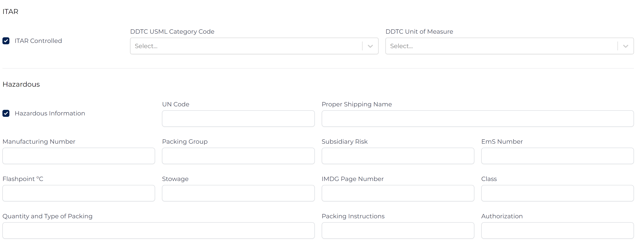Image resolution: width=644 pixels, height=242 pixels.
Task: Click the EmS Number text box
Action: [557, 156]
